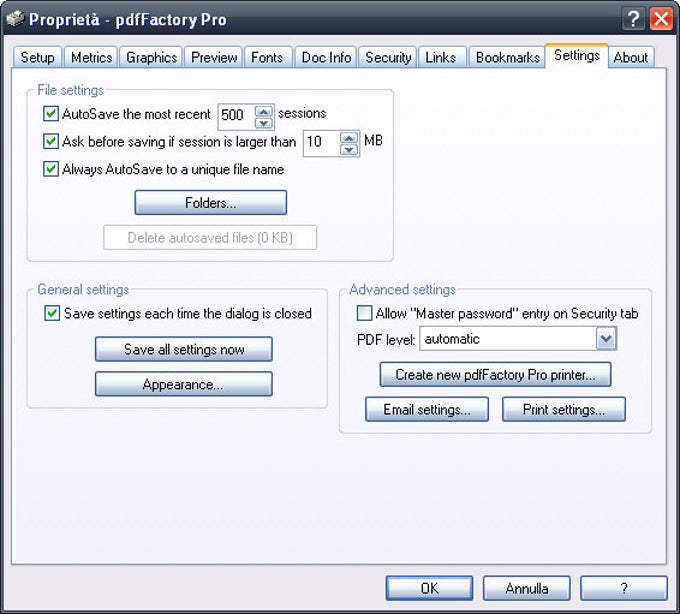Viewport: 680px width, 614px height.
Task: Go to the Graphics tab
Action: pos(151,57)
